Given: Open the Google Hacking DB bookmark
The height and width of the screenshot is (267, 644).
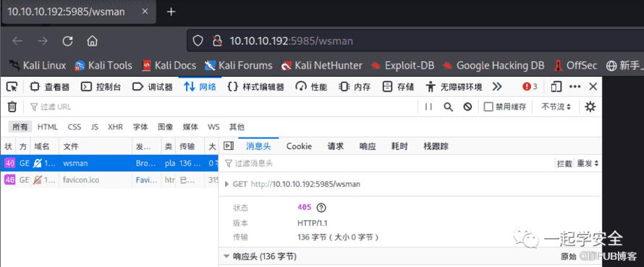Looking at the screenshot, I should (x=493, y=65).
